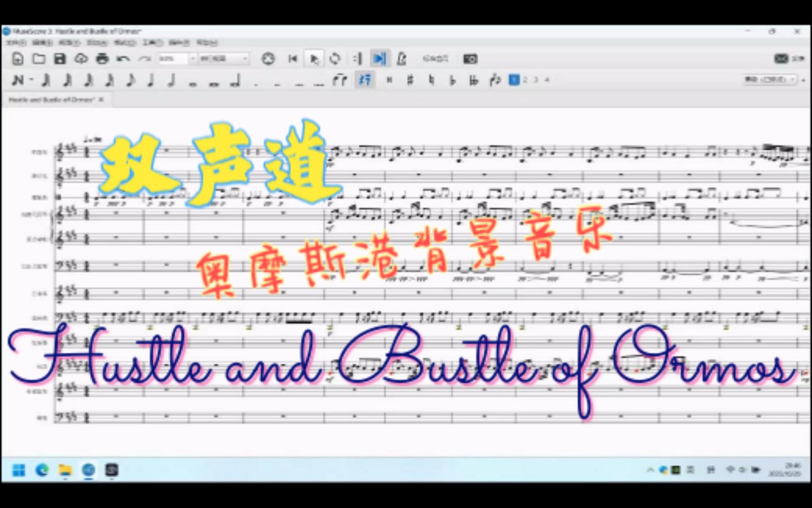The image size is (812, 508).
Task: Open File Explorer from the taskbar
Action: pyautogui.click(x=65, y=470)
